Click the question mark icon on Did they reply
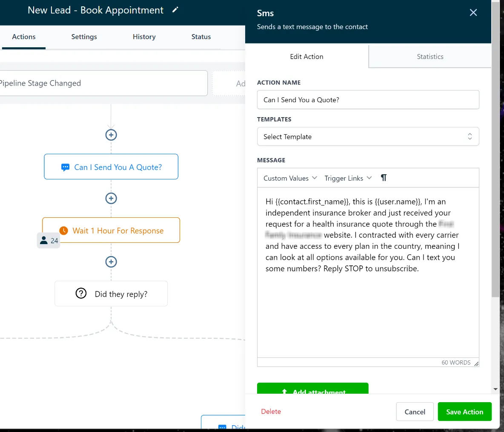Screen dimensions: 504x432 [x=81, y=294]
